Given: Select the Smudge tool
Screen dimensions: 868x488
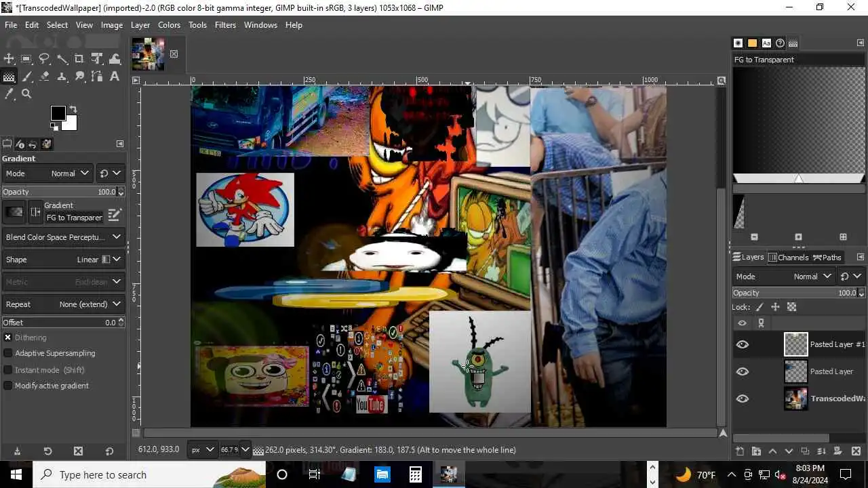Looking at the screenshot, I should pos(79,77).
